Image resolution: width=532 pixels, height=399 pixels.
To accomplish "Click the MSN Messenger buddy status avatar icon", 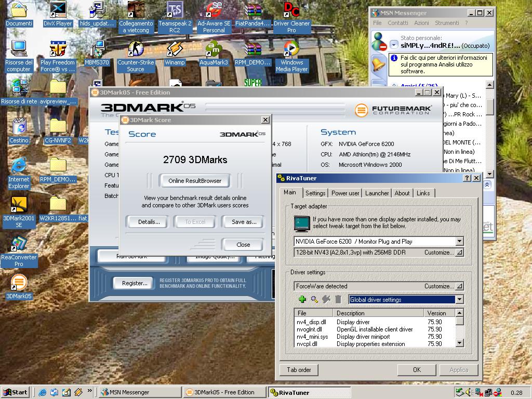I will point(379,42).
